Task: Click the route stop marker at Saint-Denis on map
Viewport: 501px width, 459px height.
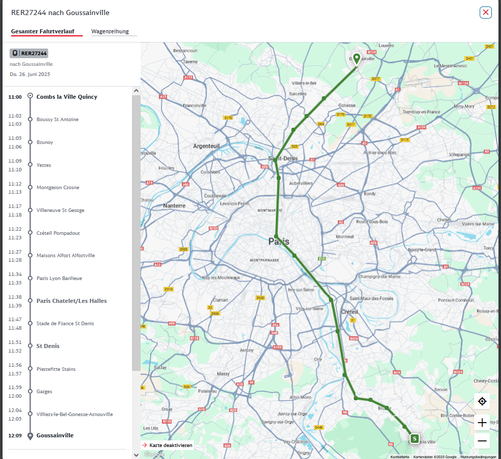Action: click(x=275, y=160)
